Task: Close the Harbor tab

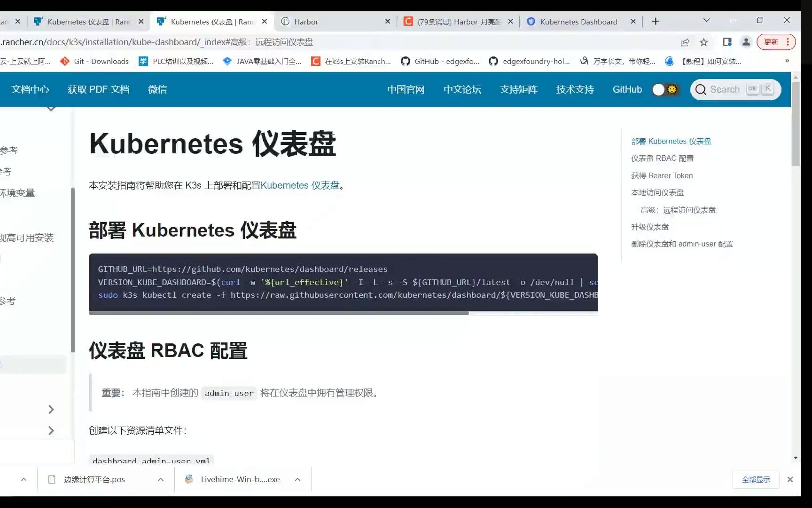Action: pos(388,22)
